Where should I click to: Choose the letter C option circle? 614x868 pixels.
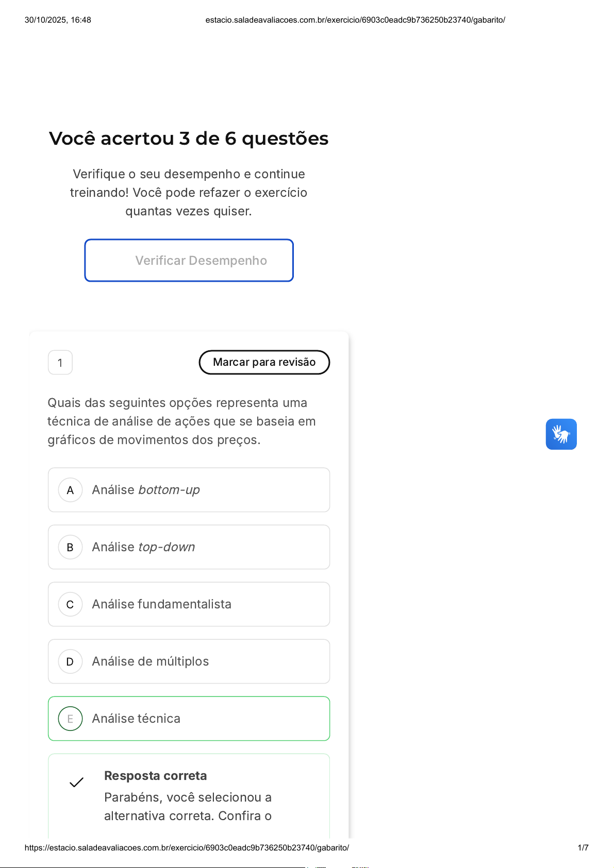[x=70, y=605]
